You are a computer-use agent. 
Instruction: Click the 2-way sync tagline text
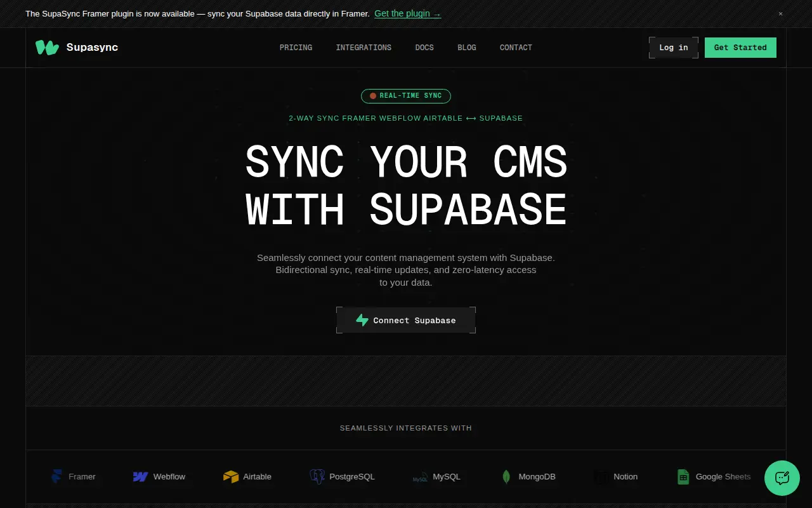coord(406,118)
